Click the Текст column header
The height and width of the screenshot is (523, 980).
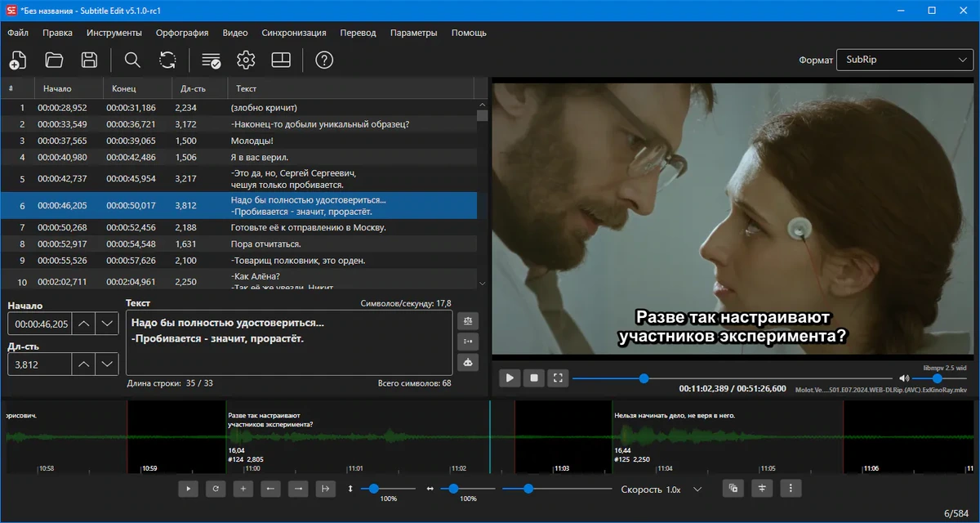point(351,88)
